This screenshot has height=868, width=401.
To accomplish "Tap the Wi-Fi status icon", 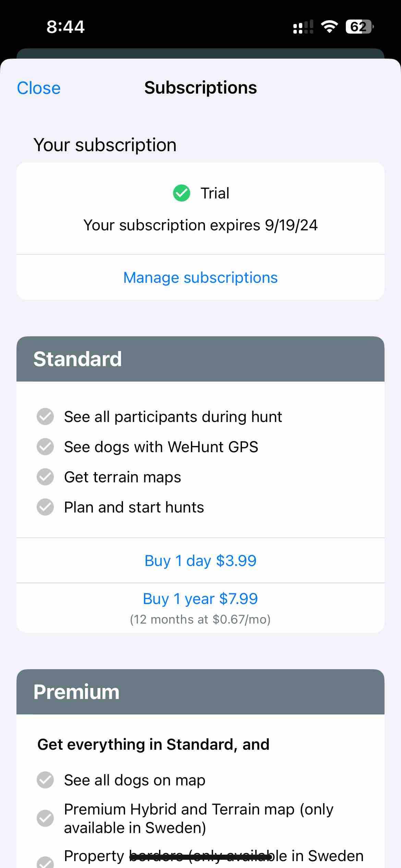I will [x=329, y=26].
